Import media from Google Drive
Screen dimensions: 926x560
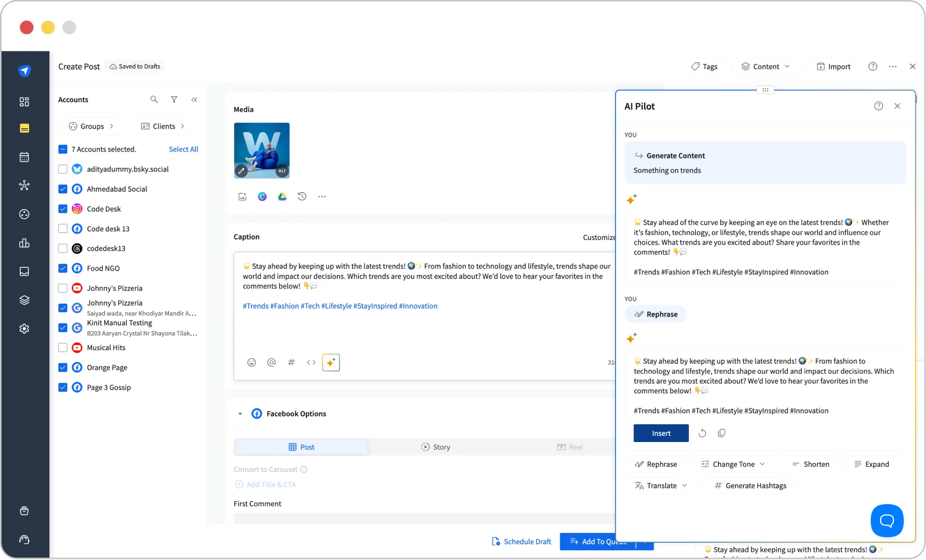[x=282, y=196]
